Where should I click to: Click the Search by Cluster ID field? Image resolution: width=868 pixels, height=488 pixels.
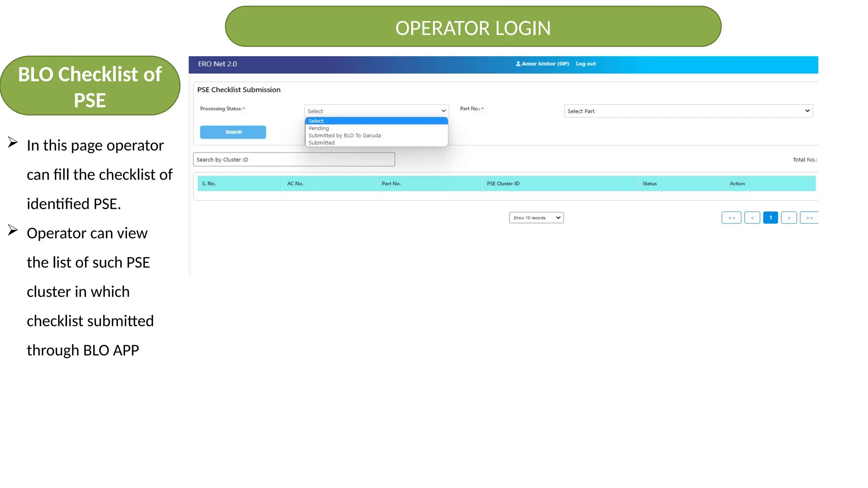click(293, 160)
